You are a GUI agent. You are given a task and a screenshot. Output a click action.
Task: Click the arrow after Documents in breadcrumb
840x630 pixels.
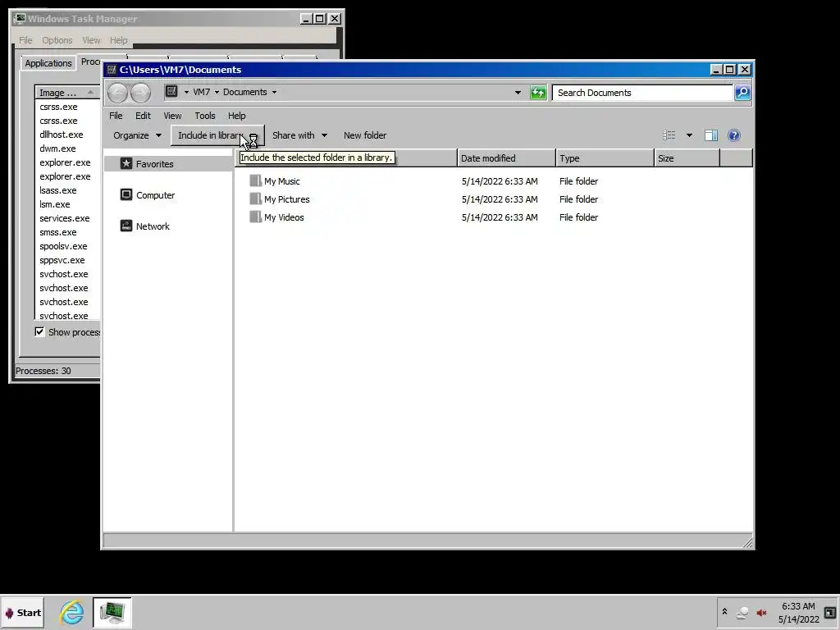274,92
